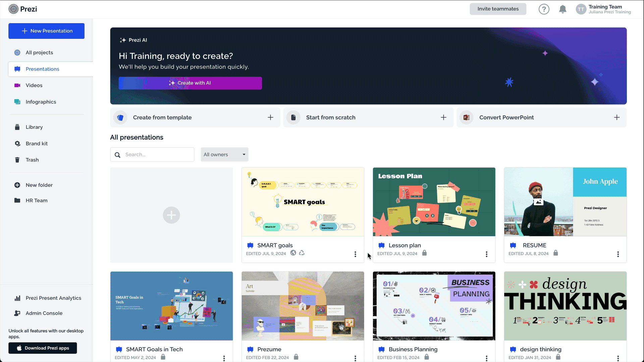The height and width of the screenshot is (362, 644).
Task: Click the plus icon on Convert PowerPoint
Action: 616,117
